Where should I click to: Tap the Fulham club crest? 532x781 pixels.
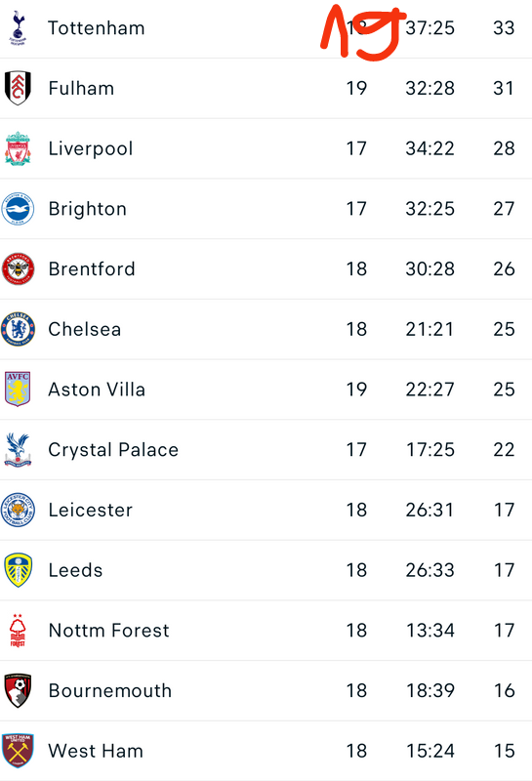point(18,88)
